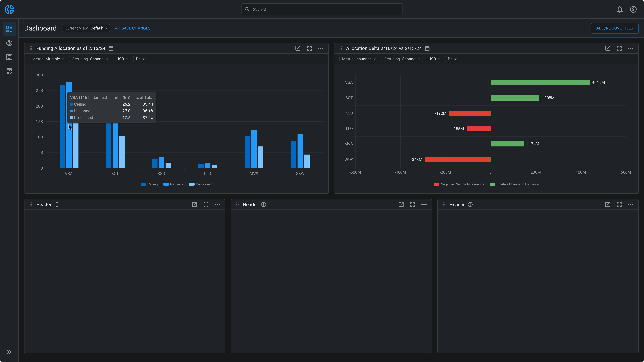
Task: Select the Dashboard icon in the sidebar
Action: (x=9, y=29)
